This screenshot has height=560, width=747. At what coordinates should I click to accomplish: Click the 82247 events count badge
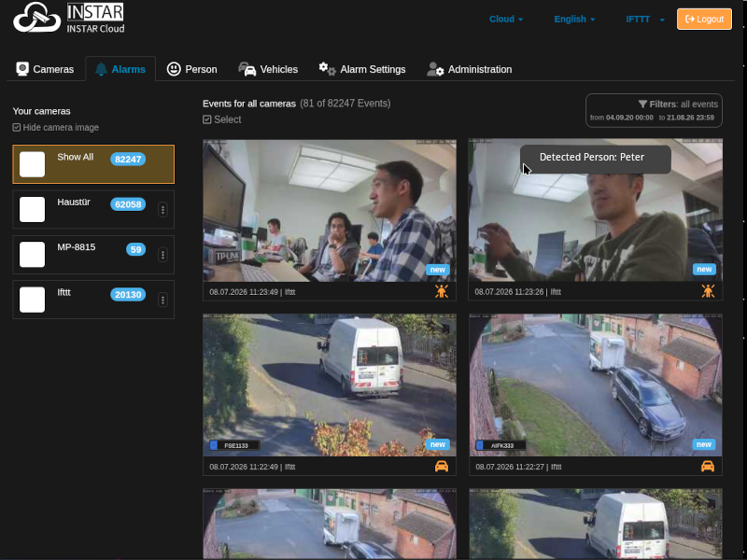(x=128, y=159)
